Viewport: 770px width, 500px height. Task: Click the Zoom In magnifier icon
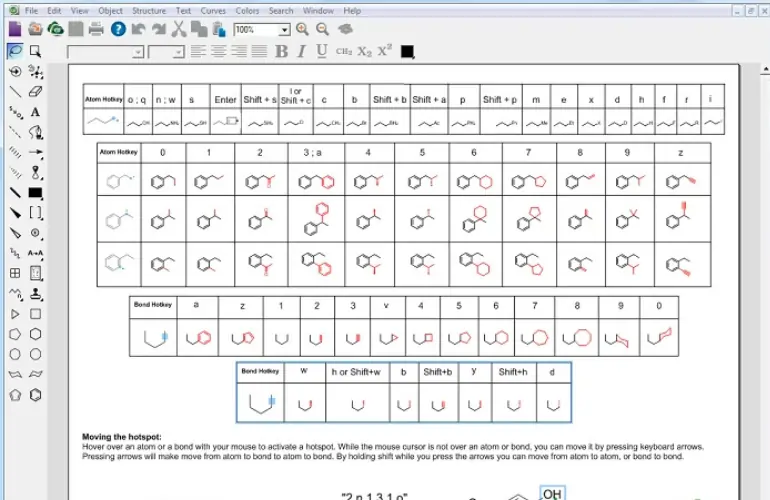point(302,29)
